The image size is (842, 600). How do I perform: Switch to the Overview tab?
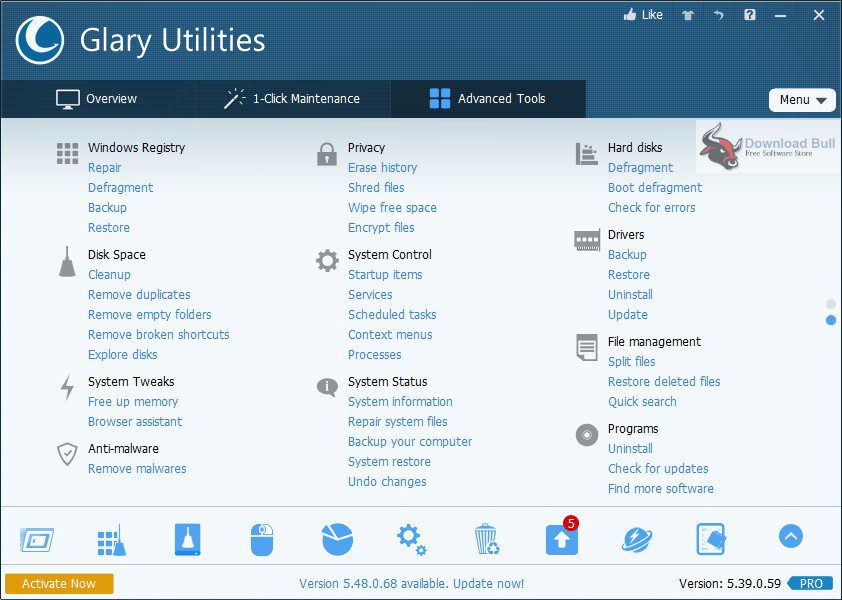coord(97,99)
